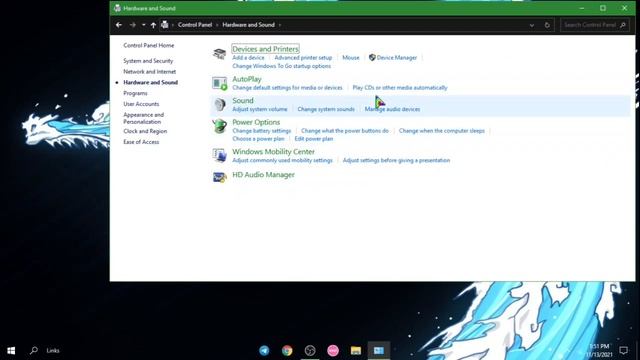This screenshot has width=640, height=360.
Task: Click the Control Panel taskbar button
Action: 378,350
